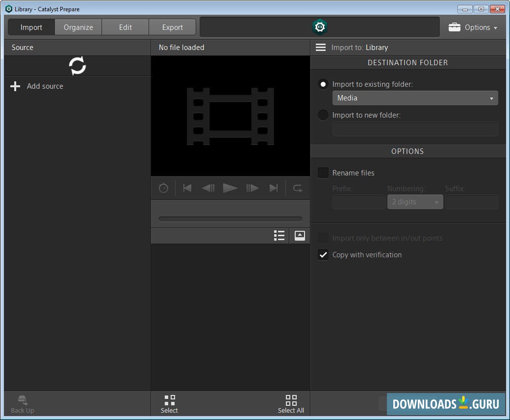
Task: Open the clock timecode icon under the preview
Action: [163, 188]
